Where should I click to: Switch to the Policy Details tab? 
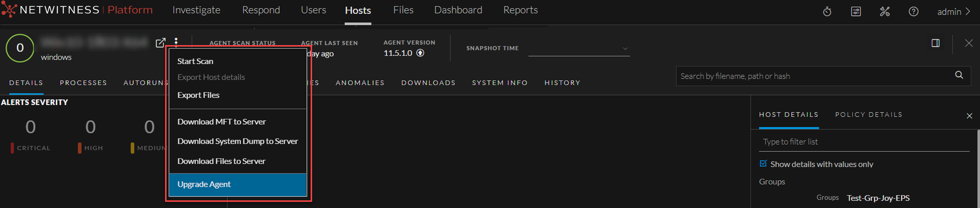(869, 115)
